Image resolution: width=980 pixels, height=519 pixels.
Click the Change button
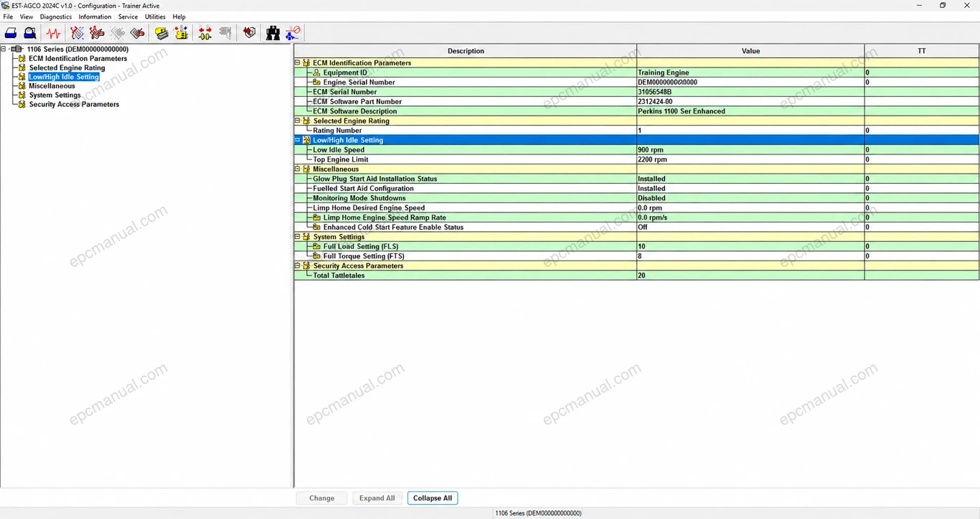321,498
